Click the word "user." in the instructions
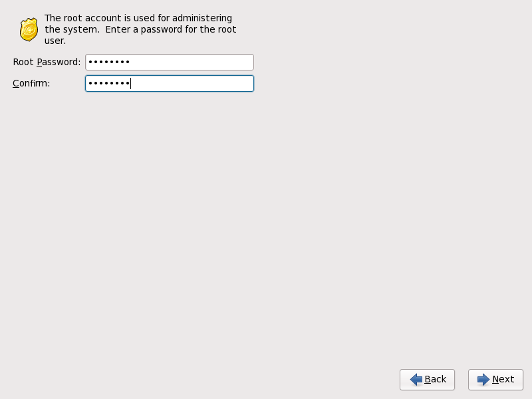This screenshot has width=532, height=399. tap(55, 41)
